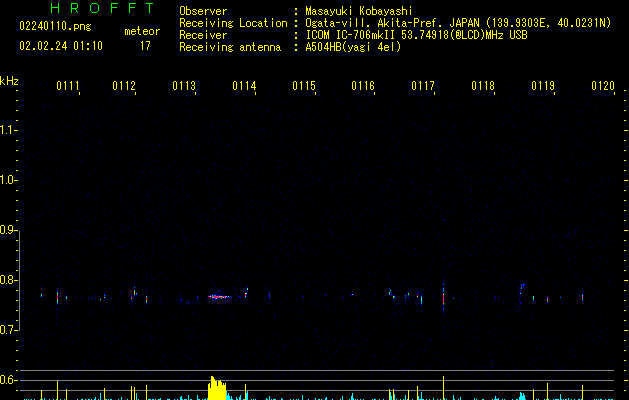Screen dimensions: 629x400
Task: Click the long horizontal echo before 0114
Action: [x=219, y=297]
